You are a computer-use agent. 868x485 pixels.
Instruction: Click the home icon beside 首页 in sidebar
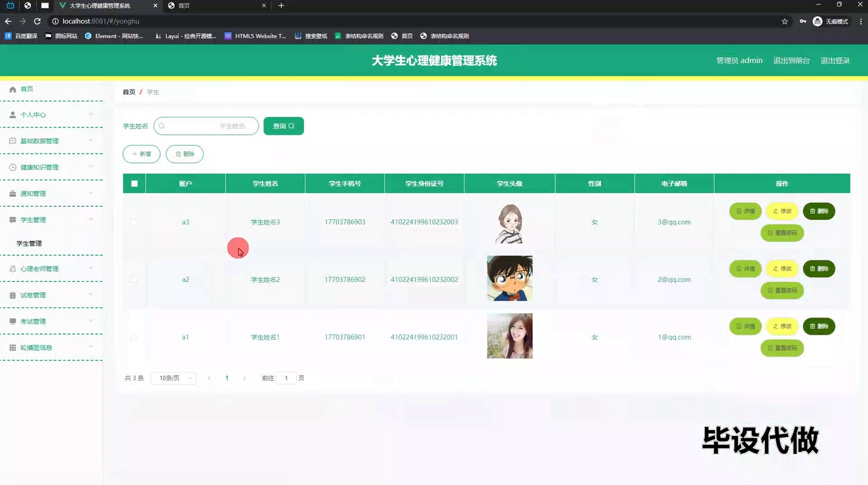click(13, 89)
